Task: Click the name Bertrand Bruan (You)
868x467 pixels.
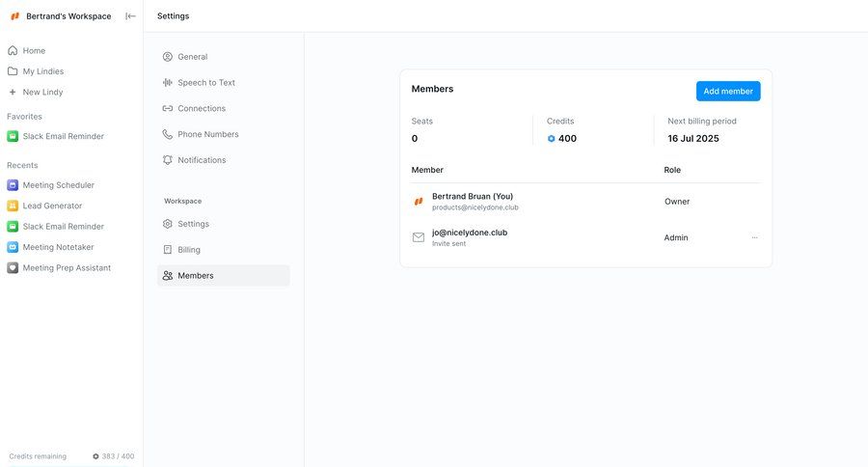Action: coord(473,196)
